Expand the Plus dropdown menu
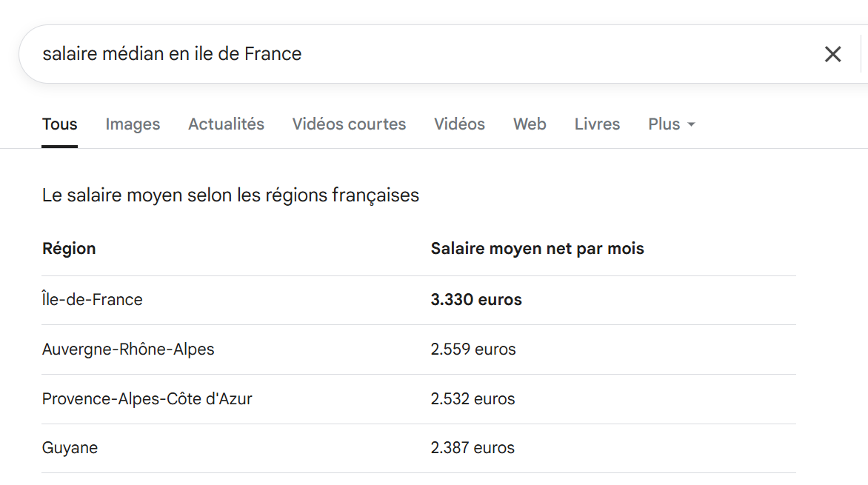The width and height of the screenshot is (868, 485). point(672,124)
